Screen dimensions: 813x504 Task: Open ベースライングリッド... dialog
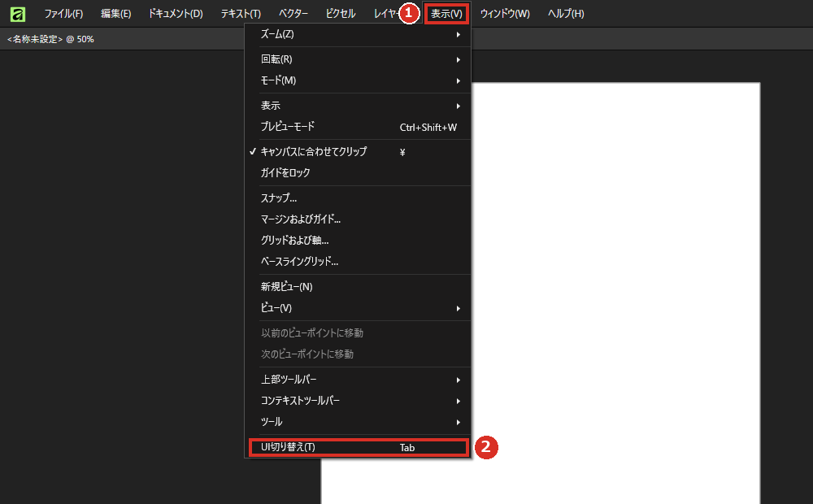[358, 261]
